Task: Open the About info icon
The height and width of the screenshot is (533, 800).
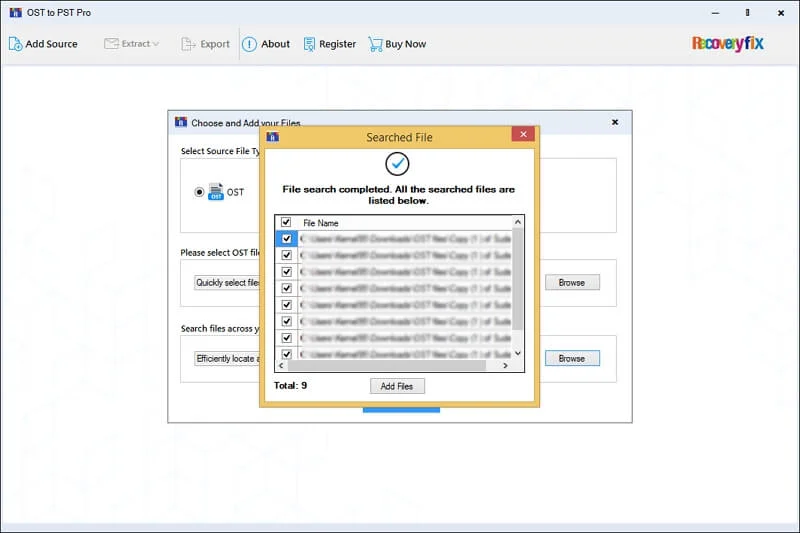Action: (249, 44)
